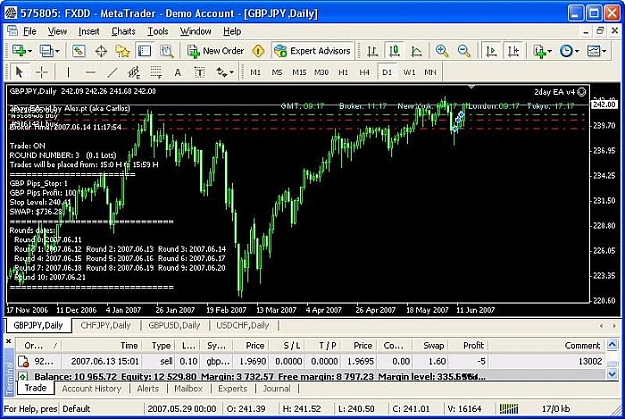Show the Navigator folder-star icon
The width and height of the screenshot is (625, 419).
[x=122, y=51]
